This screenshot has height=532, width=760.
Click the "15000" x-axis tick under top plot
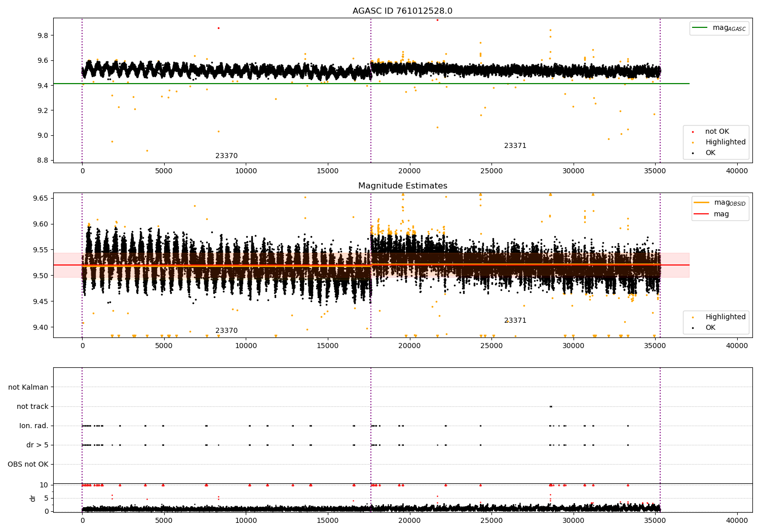[328, 171]
